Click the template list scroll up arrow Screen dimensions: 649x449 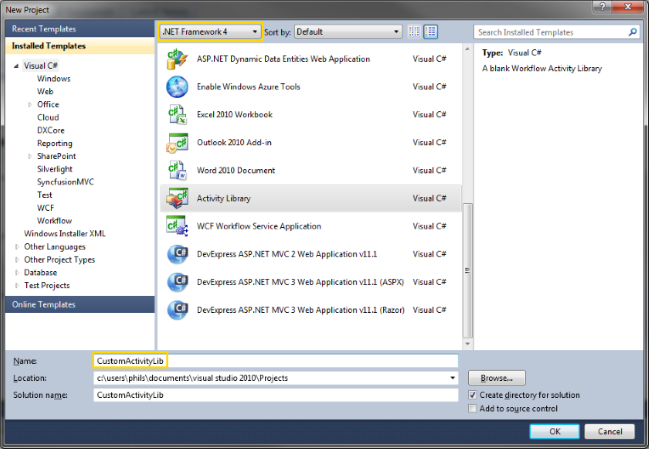pyautogui.click(x=467, y=49)
